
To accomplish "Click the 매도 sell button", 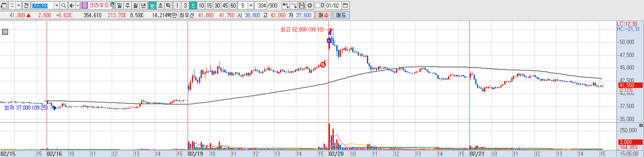I will (341, 15).
